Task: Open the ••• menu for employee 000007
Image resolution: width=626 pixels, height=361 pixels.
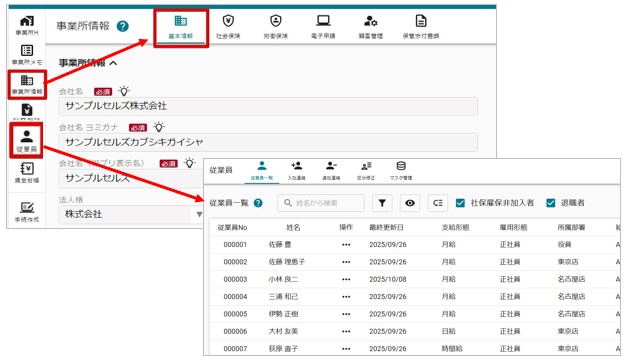Action: click(346, 349)
